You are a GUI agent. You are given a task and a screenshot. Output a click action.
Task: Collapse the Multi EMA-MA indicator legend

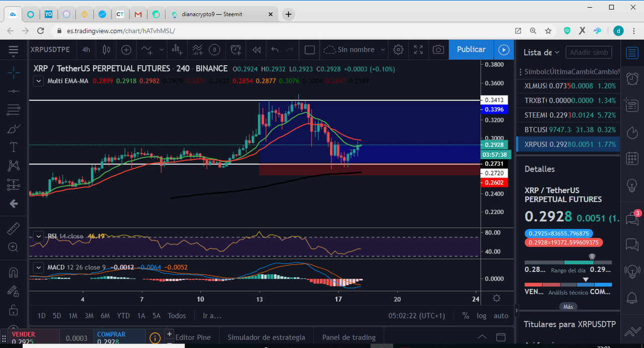point(38,81)
